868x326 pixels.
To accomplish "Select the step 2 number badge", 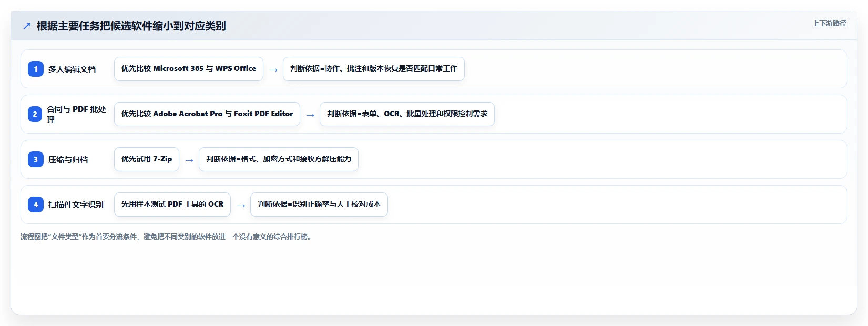I will point(35,114).
